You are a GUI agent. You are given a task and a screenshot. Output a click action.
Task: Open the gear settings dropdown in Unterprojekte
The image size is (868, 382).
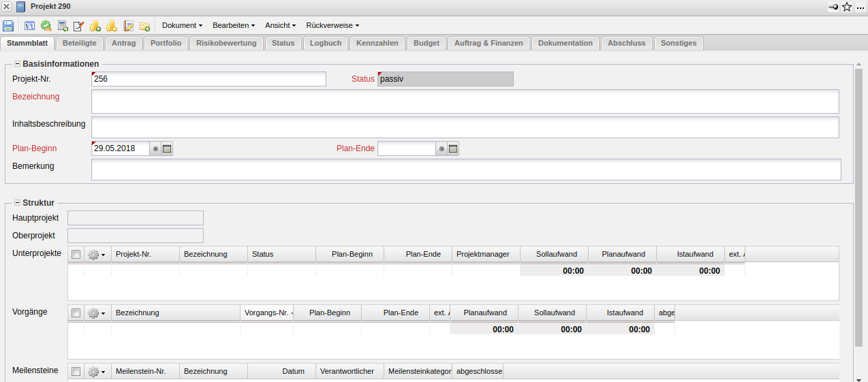[97, 254]
